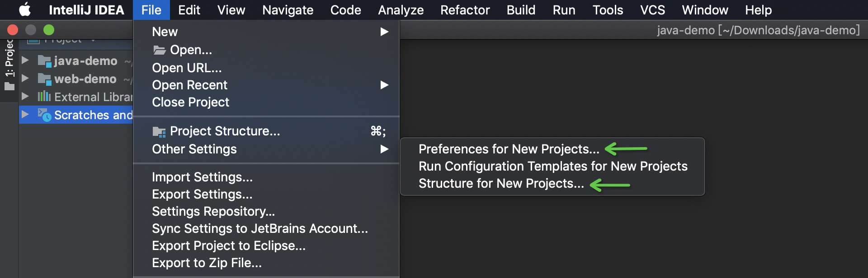Expand the web-demo tree node
This screenshot has width=868, height=278.
pyautogui.click(x=25, y=79)
